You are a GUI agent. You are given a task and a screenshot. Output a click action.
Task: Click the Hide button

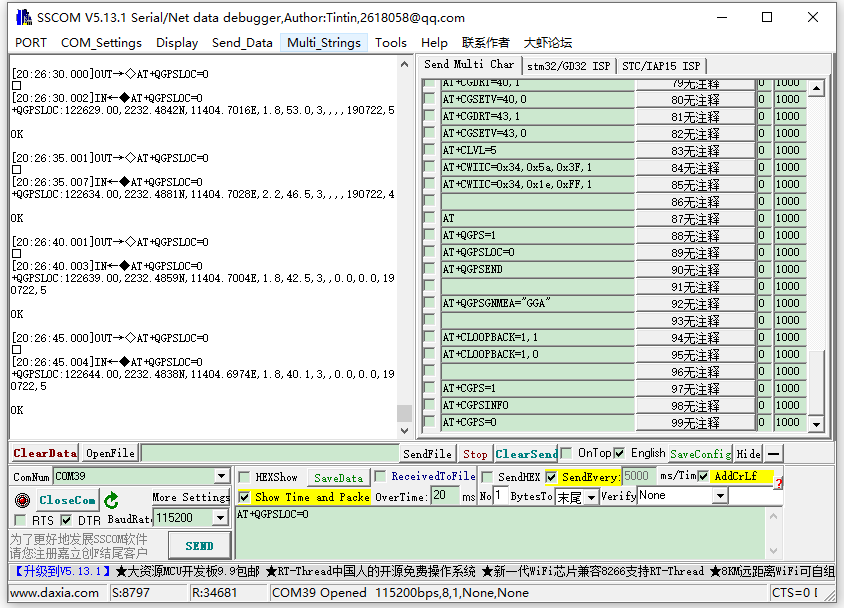pos(748,454)
